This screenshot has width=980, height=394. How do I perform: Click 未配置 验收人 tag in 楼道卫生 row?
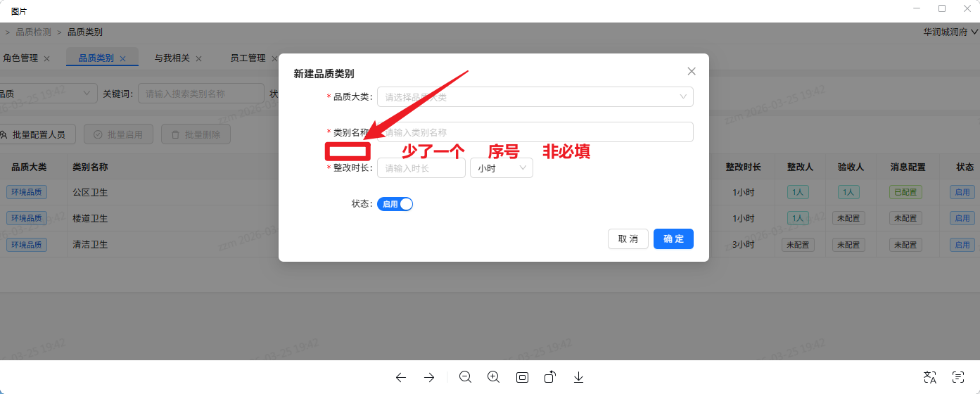(848, 218)
